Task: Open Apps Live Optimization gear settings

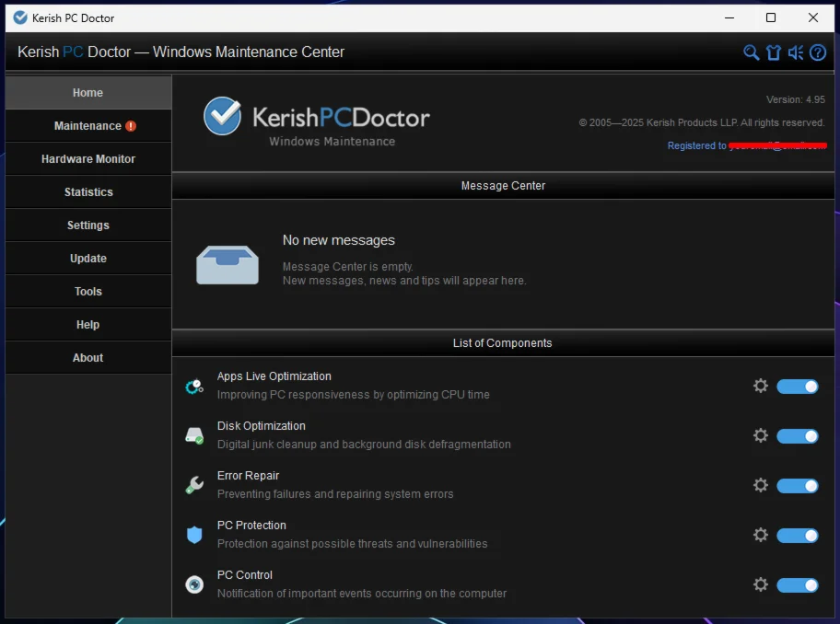Action: [x=761, y=386]
